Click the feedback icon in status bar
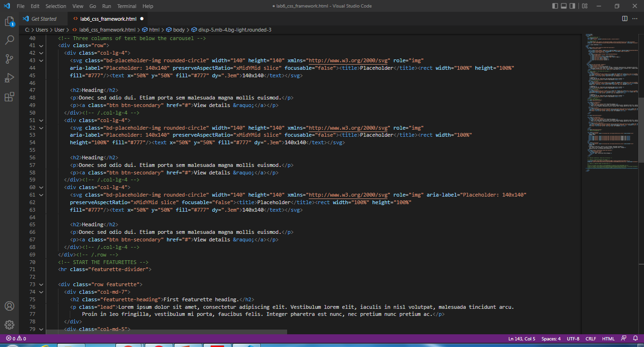This screenshot has height=347, width=644. tap(624, 338)
